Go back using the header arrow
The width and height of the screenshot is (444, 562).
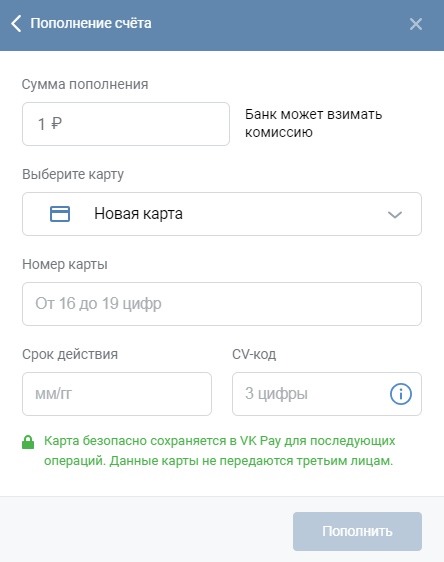coord(16,24)
